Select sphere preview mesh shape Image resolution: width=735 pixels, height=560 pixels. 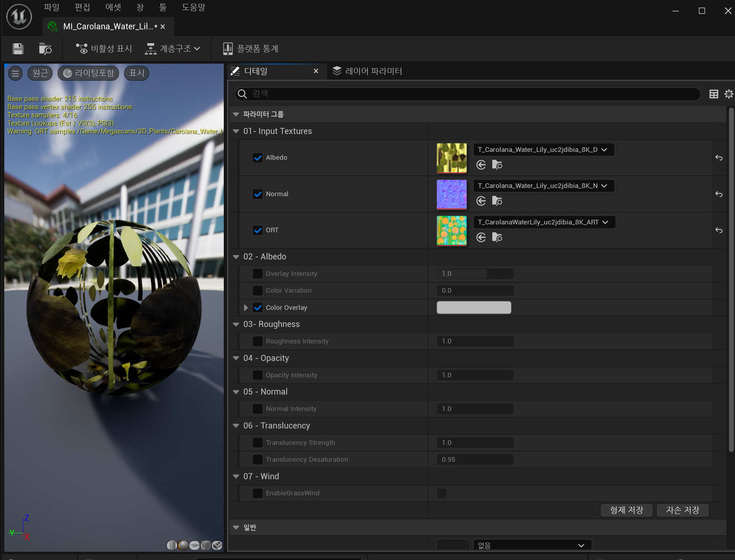pos(183,545)
